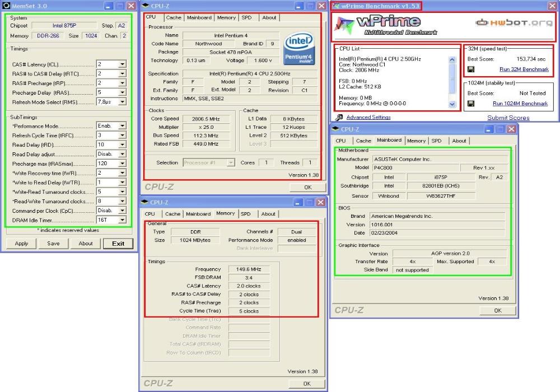Open the DRAM Idle Timer dropdown
560x392 pixels.
pyautogui.click(x=122, y=220)
